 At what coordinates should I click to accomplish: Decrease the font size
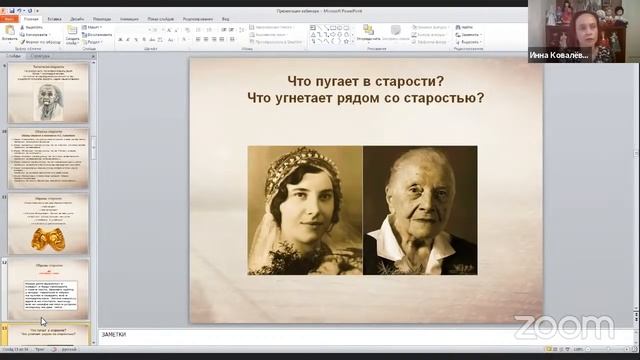pos(176,30)
